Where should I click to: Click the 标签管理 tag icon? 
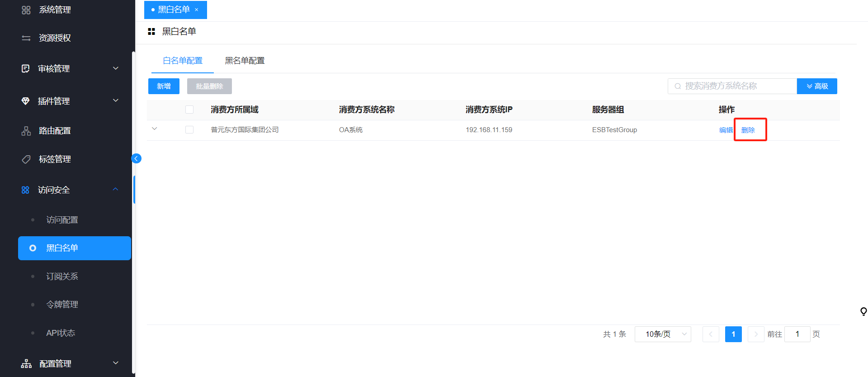point(26,159)
